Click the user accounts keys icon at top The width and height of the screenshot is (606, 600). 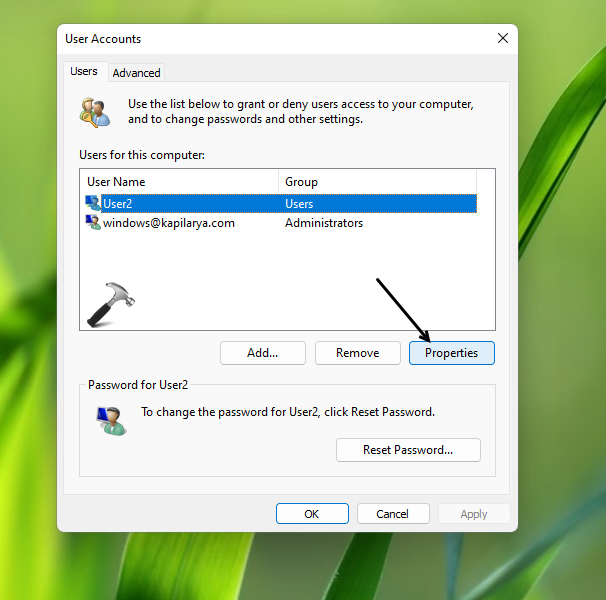(95, 111)
